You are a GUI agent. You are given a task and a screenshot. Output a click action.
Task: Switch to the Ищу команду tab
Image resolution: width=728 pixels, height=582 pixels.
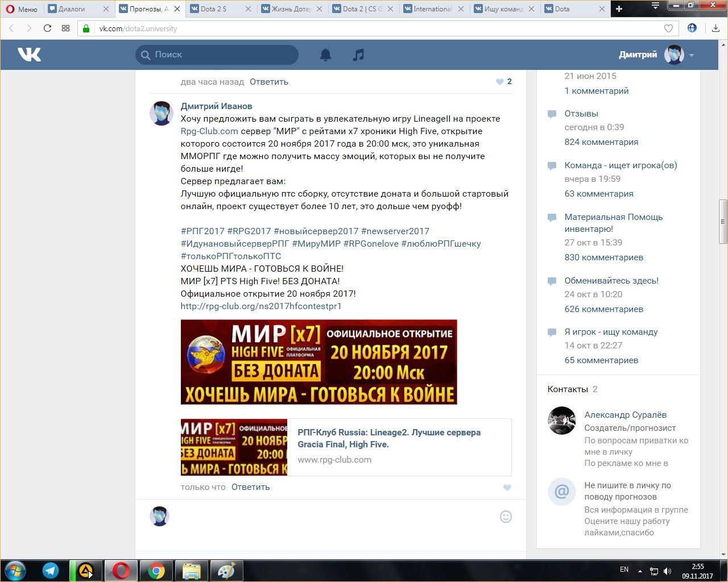click(x=503, y=9)
